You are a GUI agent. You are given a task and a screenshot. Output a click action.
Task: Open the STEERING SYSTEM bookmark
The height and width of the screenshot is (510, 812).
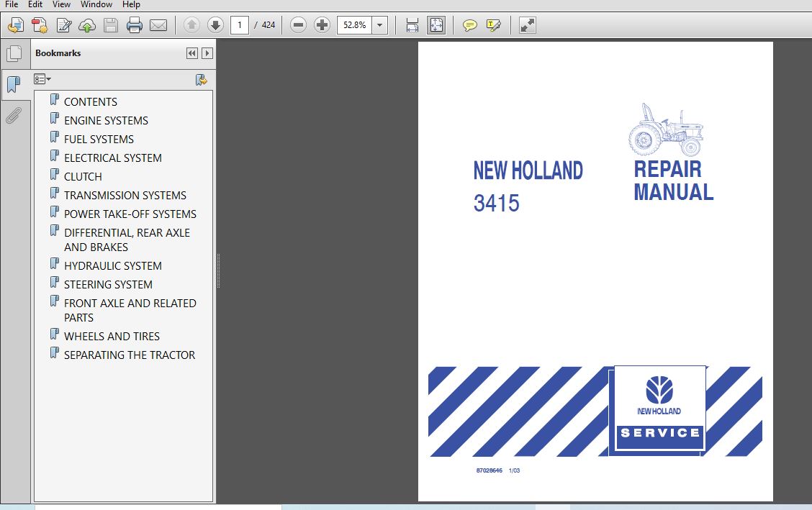pos(108,284)
